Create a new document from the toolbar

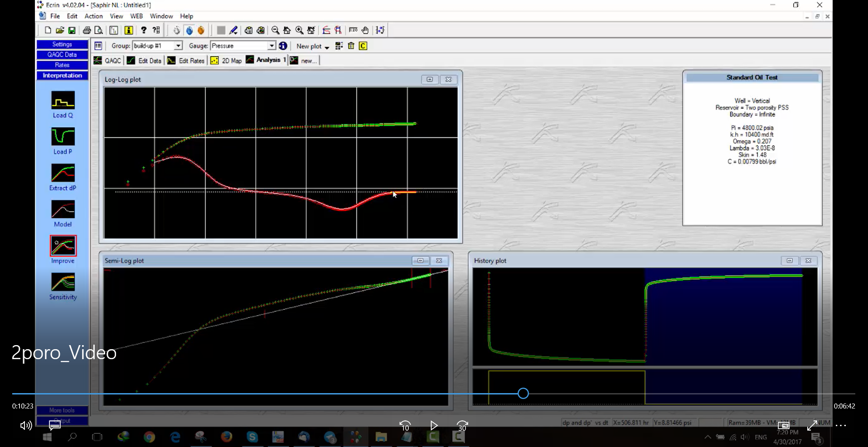48,30
